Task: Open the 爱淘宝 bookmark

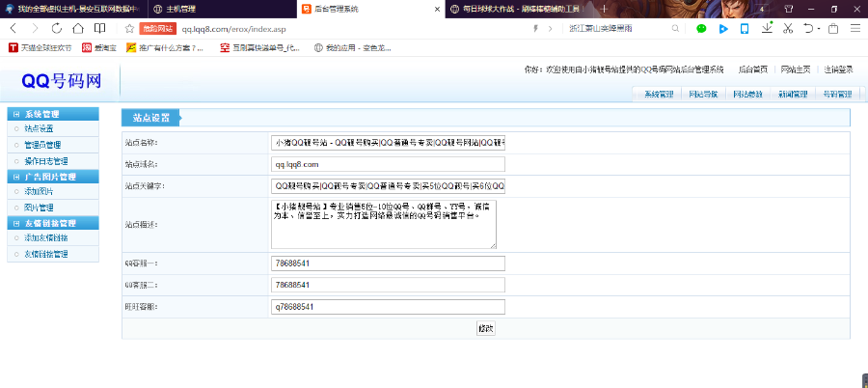Action: [99, 48]
